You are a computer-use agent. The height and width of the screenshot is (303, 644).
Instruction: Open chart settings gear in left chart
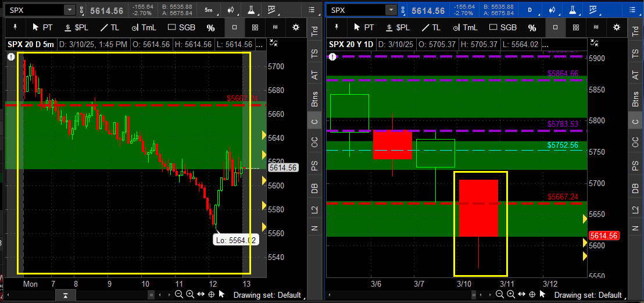coord(296,27)
